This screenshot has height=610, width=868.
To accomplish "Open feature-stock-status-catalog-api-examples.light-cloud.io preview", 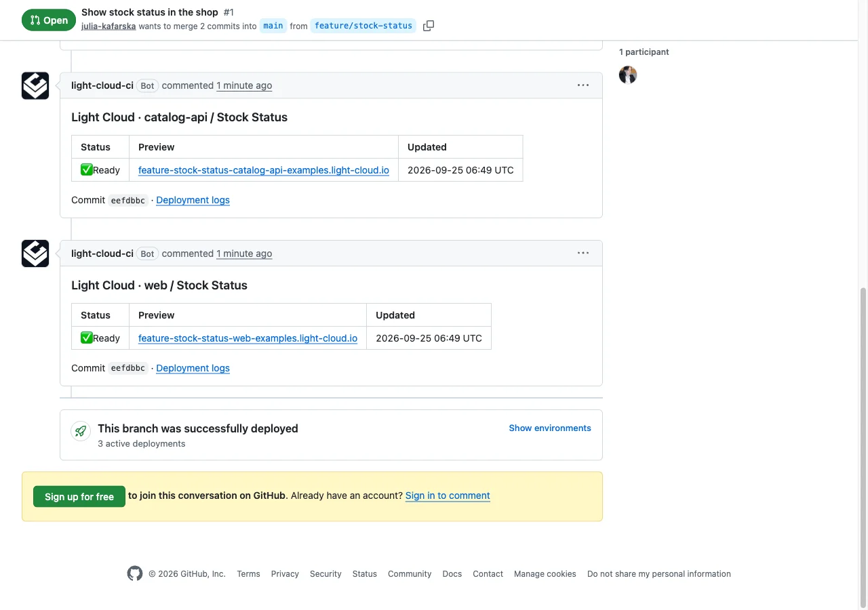I will click(264, 170).
